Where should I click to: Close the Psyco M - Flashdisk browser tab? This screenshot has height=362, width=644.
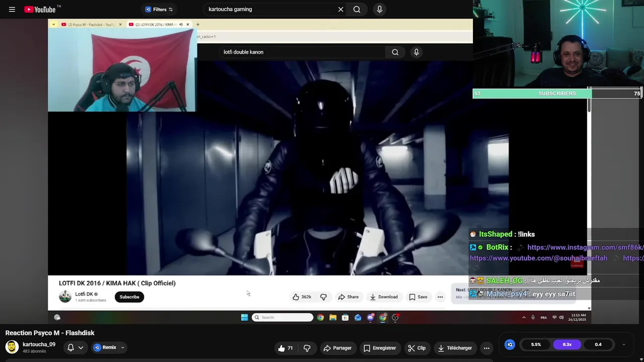point(120,24)
